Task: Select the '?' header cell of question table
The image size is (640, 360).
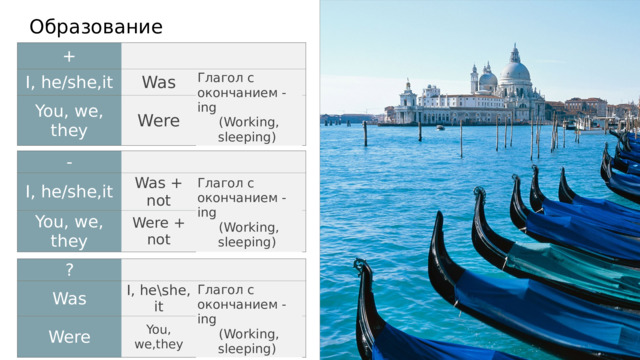Action: (69, 270)
